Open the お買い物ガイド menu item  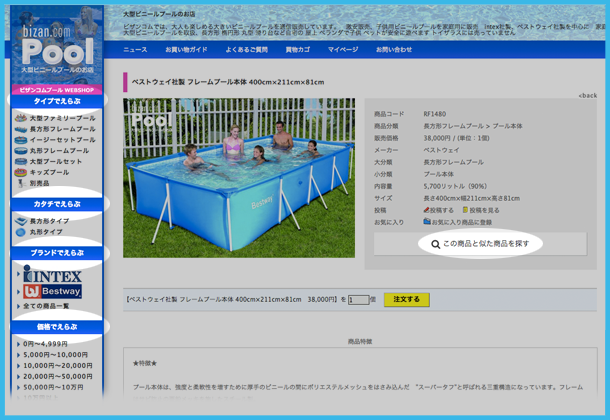coord(186,49)
